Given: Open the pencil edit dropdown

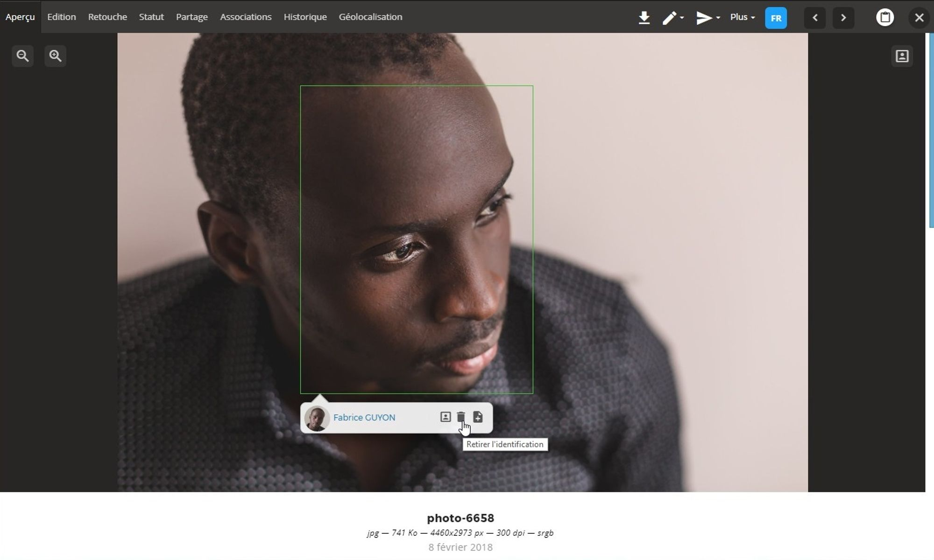Looking at the screenshot, I should click(x=673, y=18).
